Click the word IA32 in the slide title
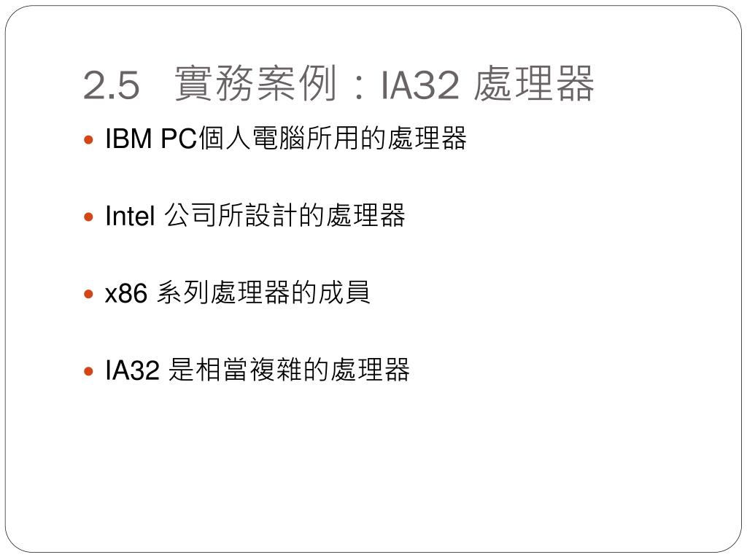 [419, 86]
